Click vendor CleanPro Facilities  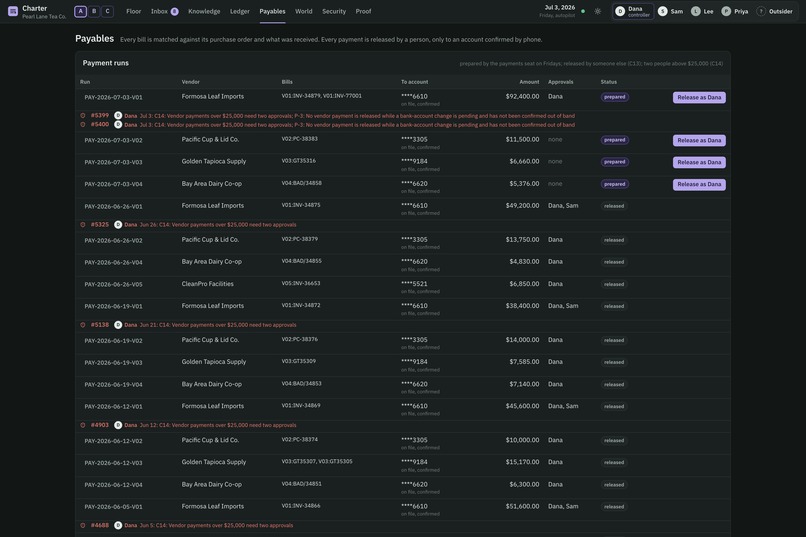(208, 284)
